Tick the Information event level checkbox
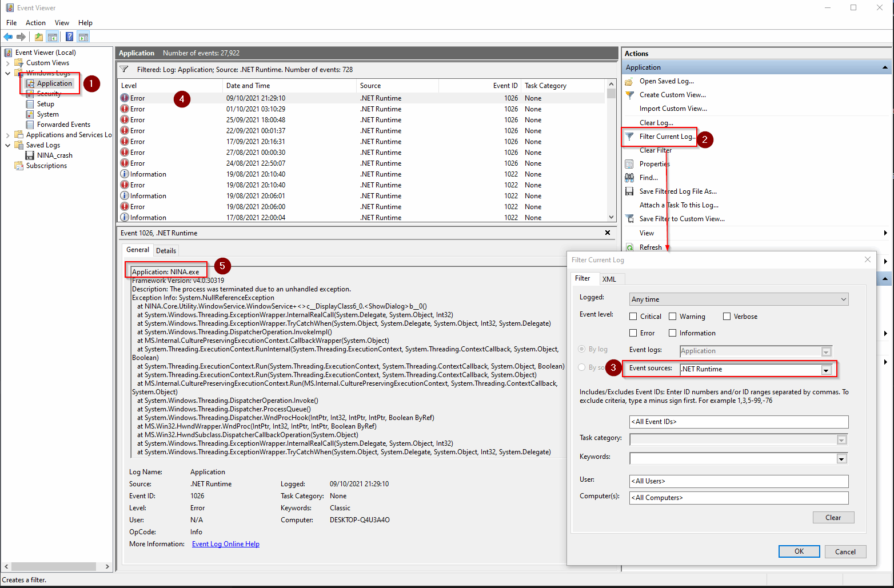 point(673,333)
